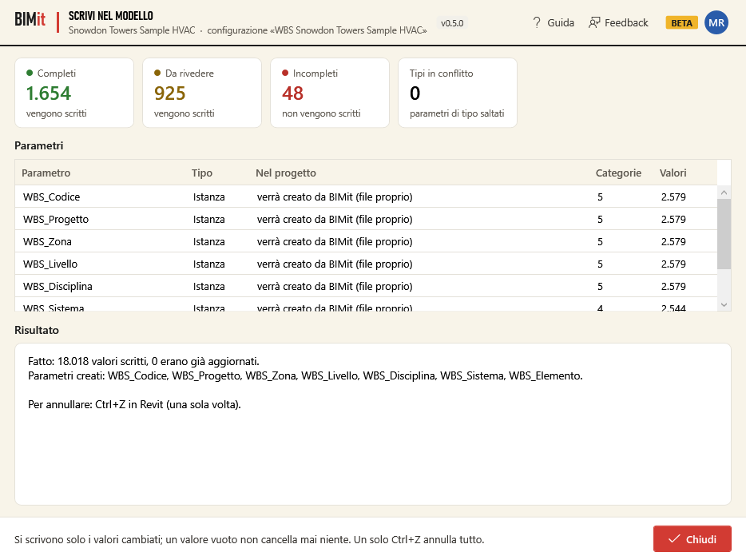746x560 pixels.
Task: Click the Nel progetto column header
Action: pos(286,173)
